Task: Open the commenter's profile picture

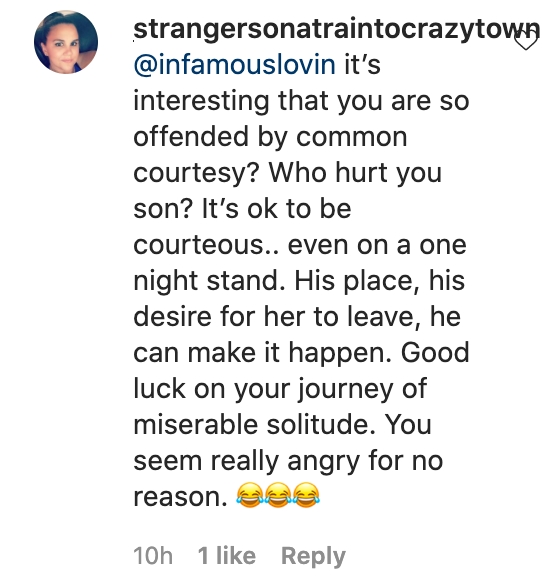Action: (66, 42)
